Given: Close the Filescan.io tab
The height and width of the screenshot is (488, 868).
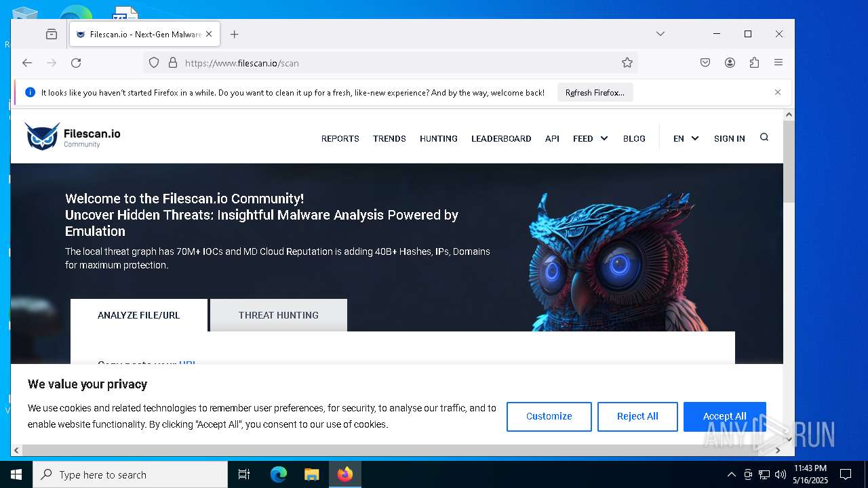Looking at the screenshot, I should click(209, 35).
